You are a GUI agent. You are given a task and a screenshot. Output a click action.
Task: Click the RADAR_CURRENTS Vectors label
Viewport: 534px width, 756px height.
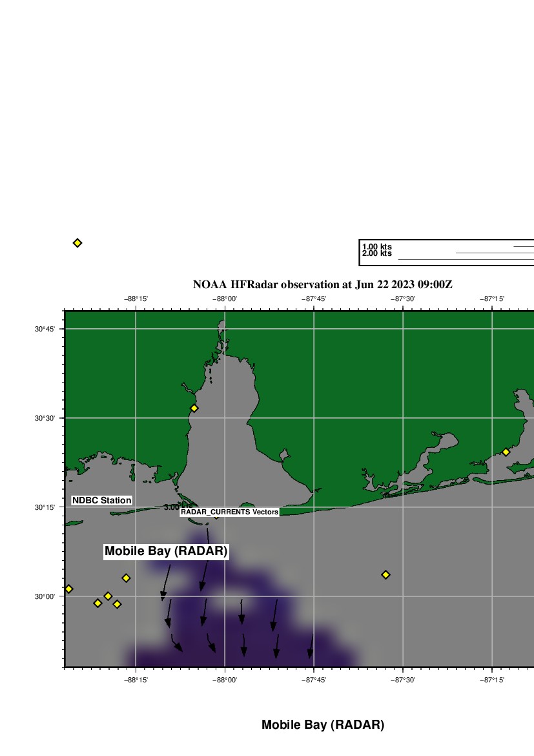(229, 512)
